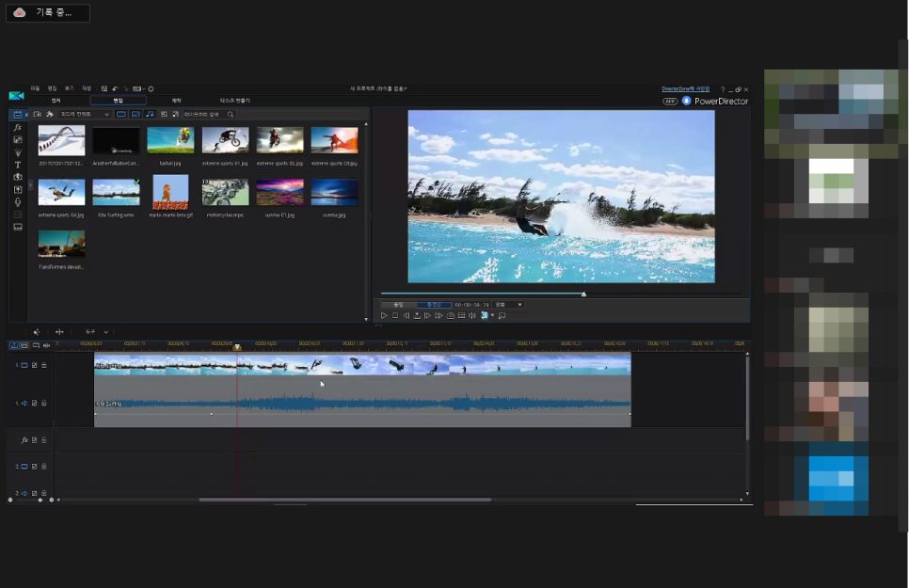Viewport: 909px width, 588px height.
Task: Click the timeline zoom slider handle
Action: coord(40,500)
